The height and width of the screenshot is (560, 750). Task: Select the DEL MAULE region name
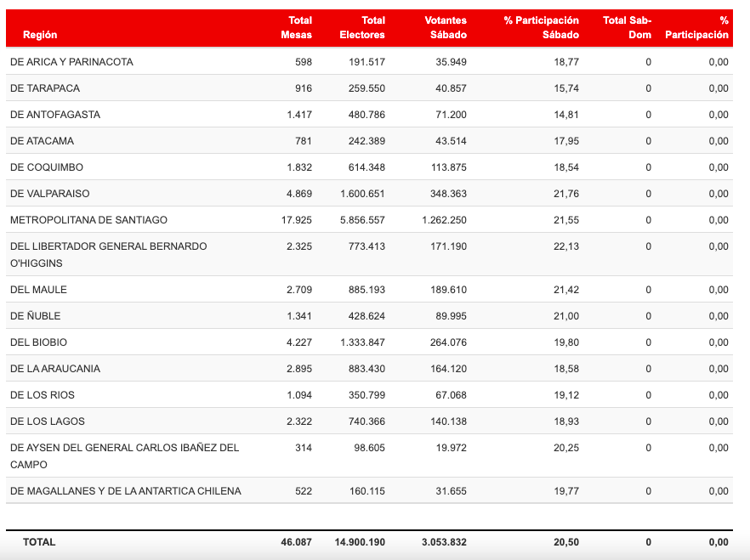[38, 290]
